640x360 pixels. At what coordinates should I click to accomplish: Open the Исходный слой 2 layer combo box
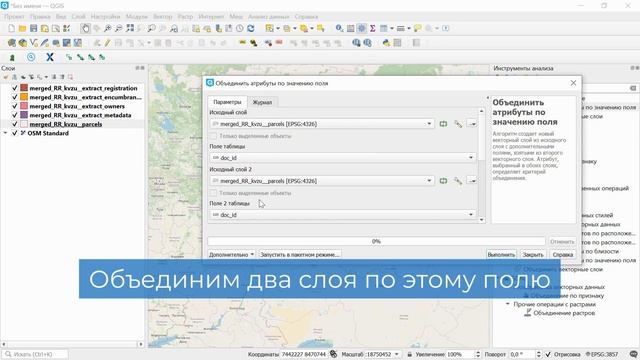pos(322,180)
